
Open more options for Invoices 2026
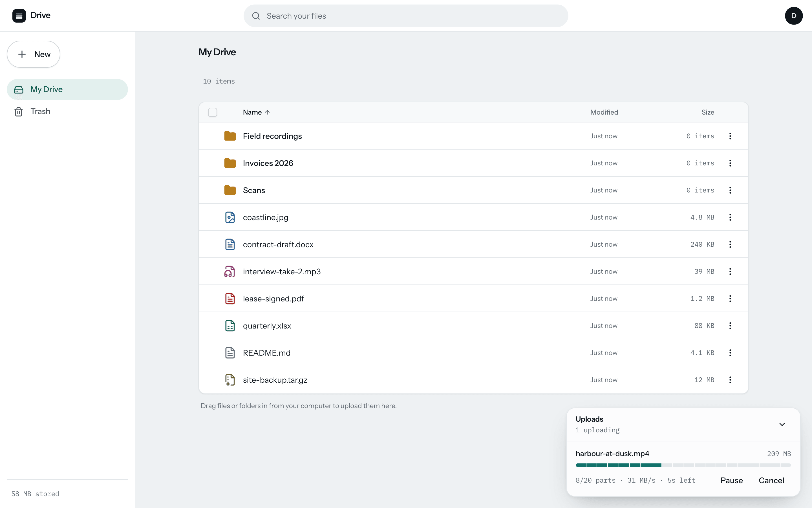pos(730,163)
